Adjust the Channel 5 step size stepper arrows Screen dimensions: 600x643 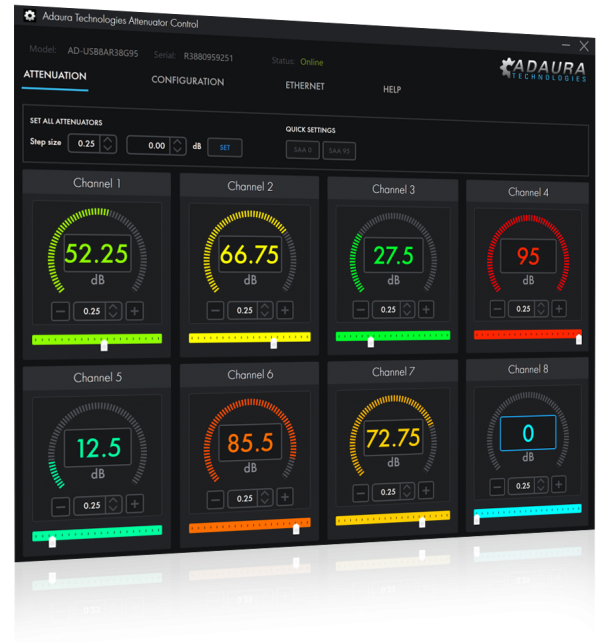[x=113, y=505]
